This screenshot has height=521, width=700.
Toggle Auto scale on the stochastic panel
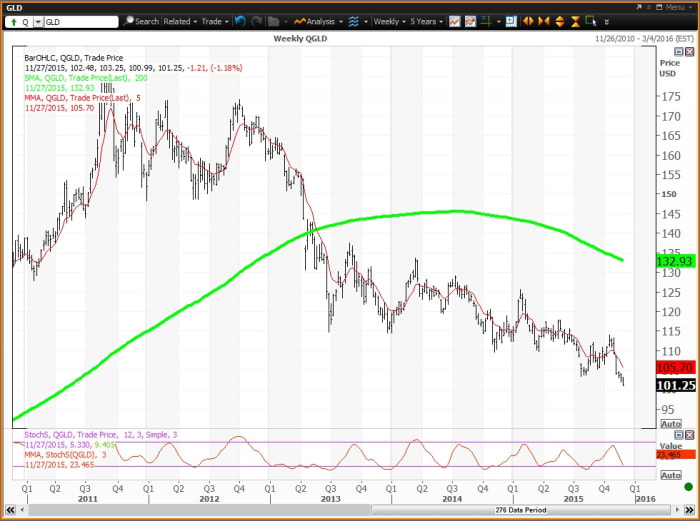click(671, 476)
